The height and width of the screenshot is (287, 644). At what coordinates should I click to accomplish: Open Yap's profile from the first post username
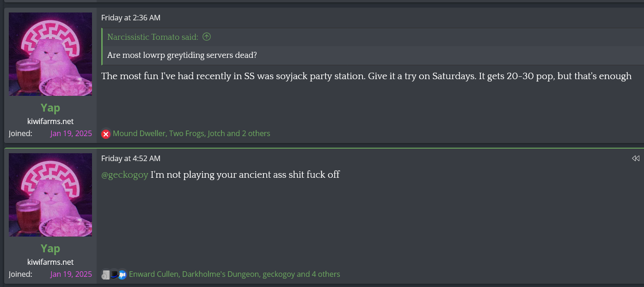click(50, 108)
